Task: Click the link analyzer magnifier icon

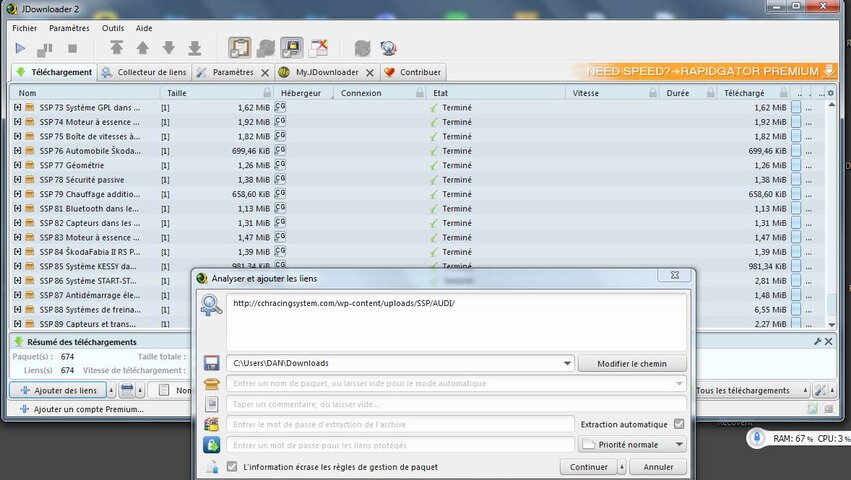Action: point(211,306)
